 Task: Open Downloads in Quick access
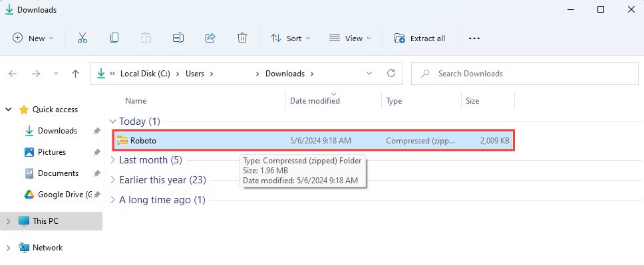point(57,131)
